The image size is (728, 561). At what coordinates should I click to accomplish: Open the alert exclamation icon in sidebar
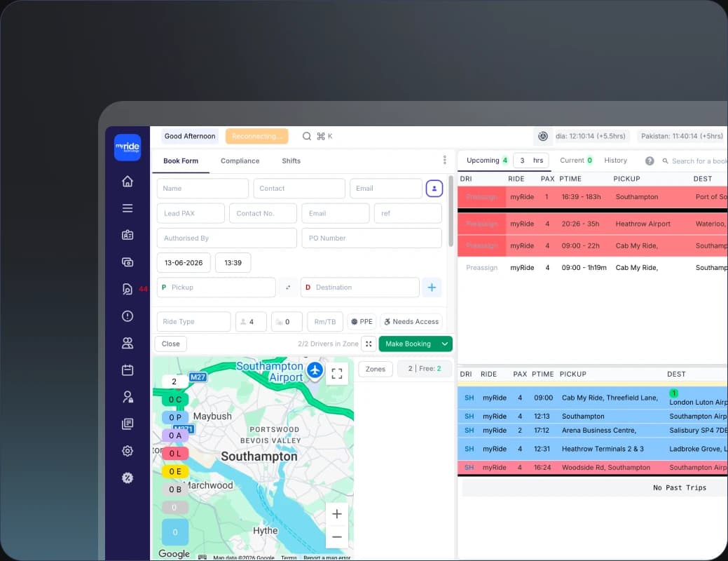pos(128,316)
